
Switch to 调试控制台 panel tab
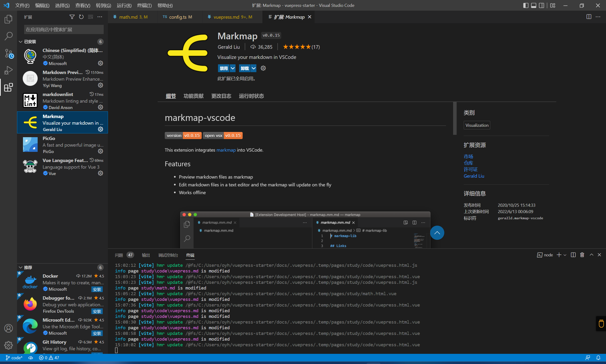tap(168, 255)
